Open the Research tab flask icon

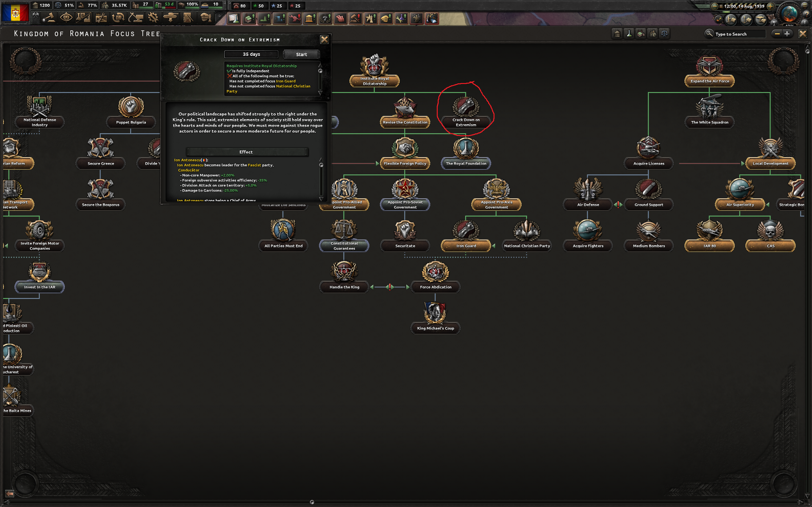pos(83,17)
